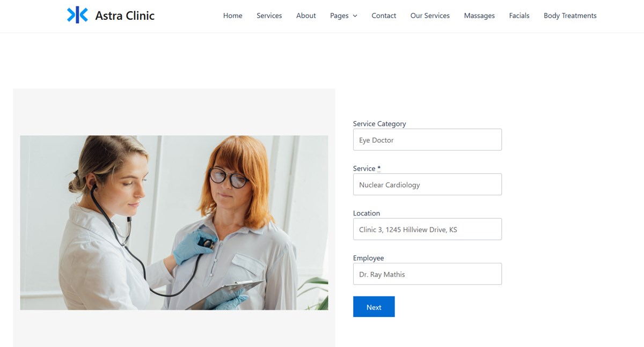
Task: Open the Body Treatments navigation link
Action: click(x=570, y=16)
